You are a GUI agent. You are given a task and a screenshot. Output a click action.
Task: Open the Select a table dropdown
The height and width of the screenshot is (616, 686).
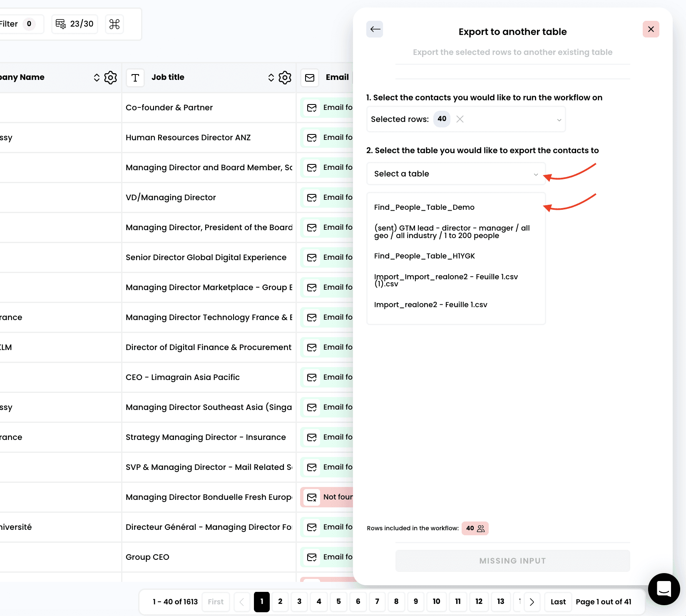456,174
